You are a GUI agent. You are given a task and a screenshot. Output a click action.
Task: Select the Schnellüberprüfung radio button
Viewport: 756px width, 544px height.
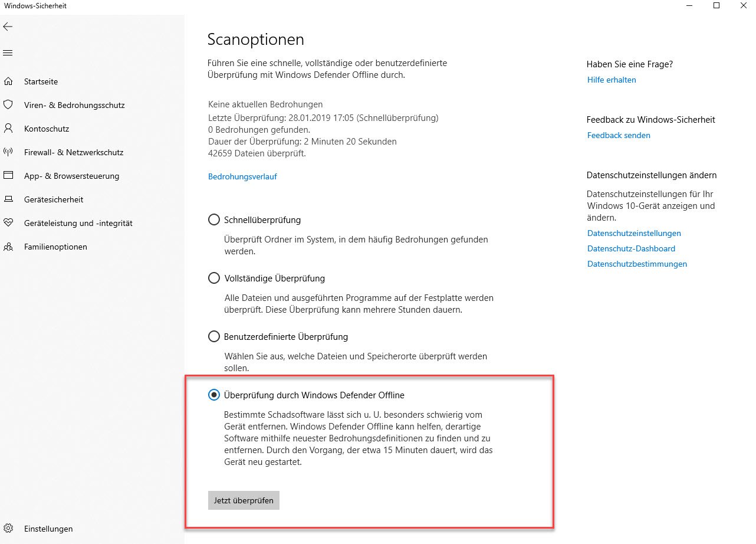[x=214, y=219]
